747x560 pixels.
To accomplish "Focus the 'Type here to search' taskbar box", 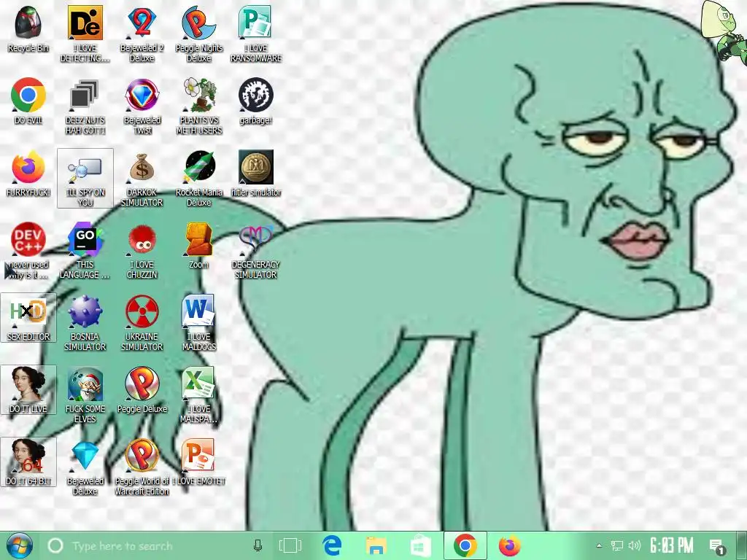I will coord(158,545).
